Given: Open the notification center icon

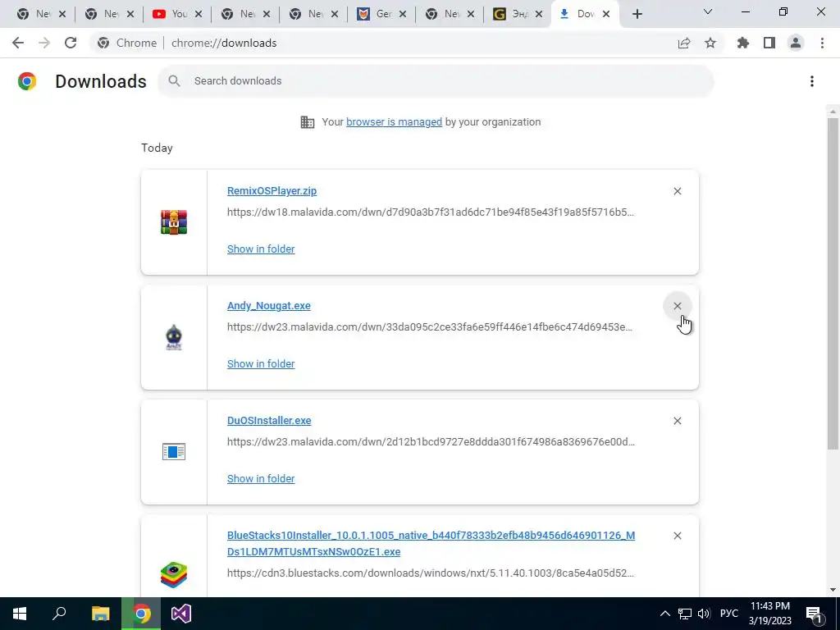Looking at the screenshot, I should point(815,614).
